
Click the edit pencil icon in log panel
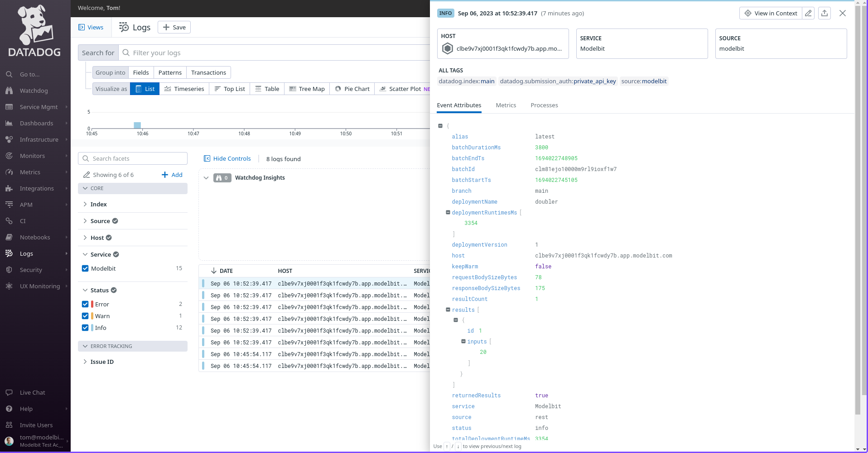coord(808,13)
